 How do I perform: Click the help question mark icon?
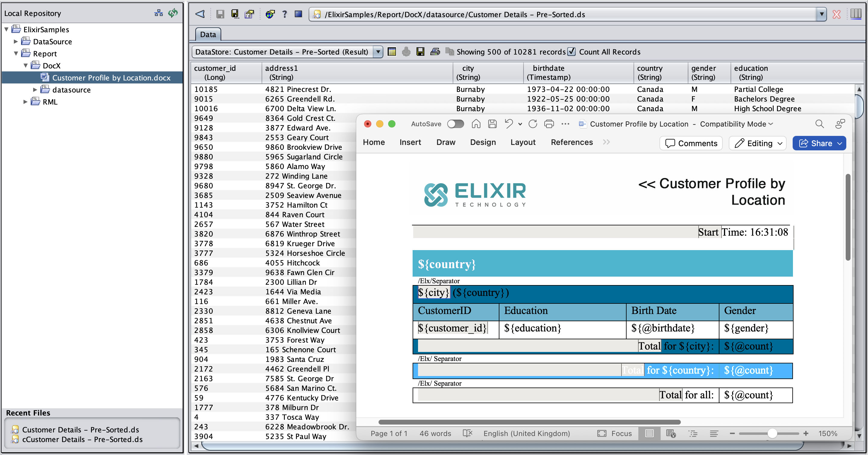pyautogui.click(x=285, y=14)
